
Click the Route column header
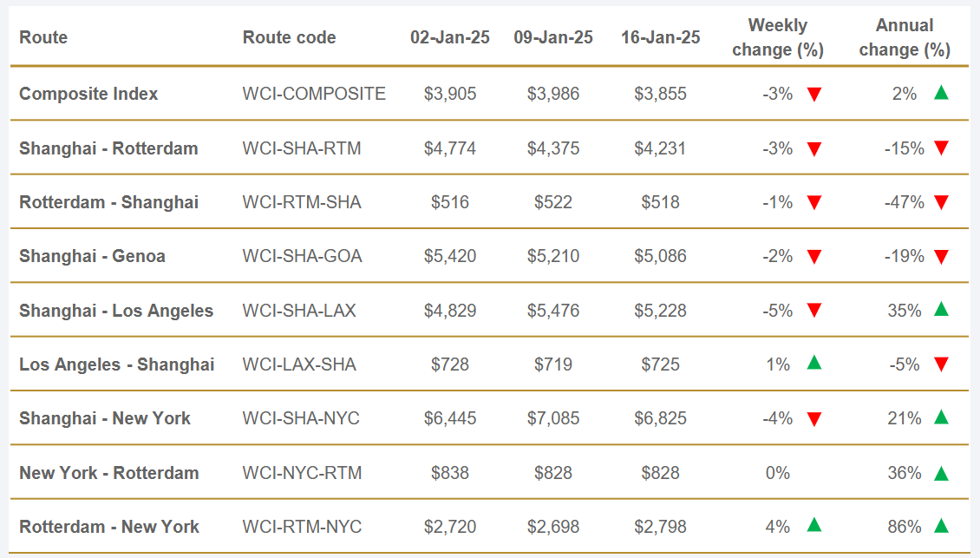[43, 37]
